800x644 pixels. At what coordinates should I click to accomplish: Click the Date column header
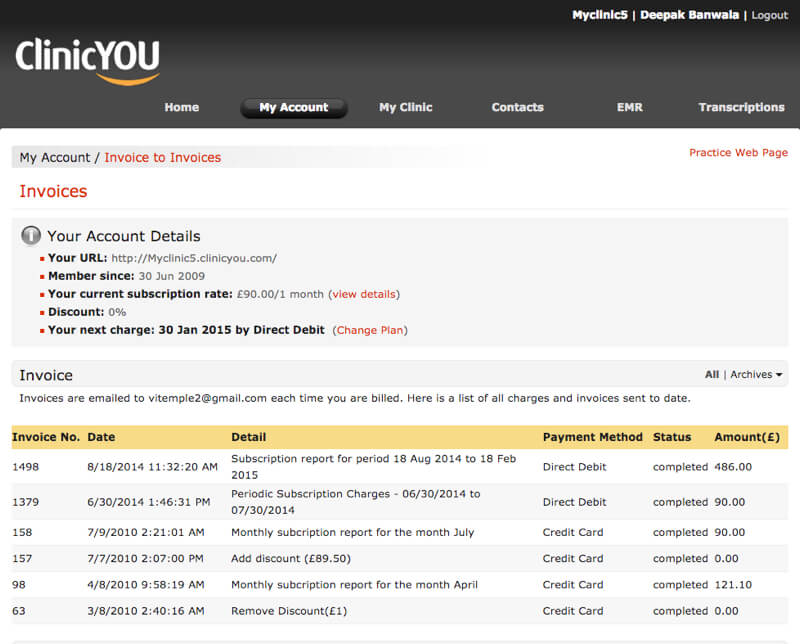pos(101,437)
